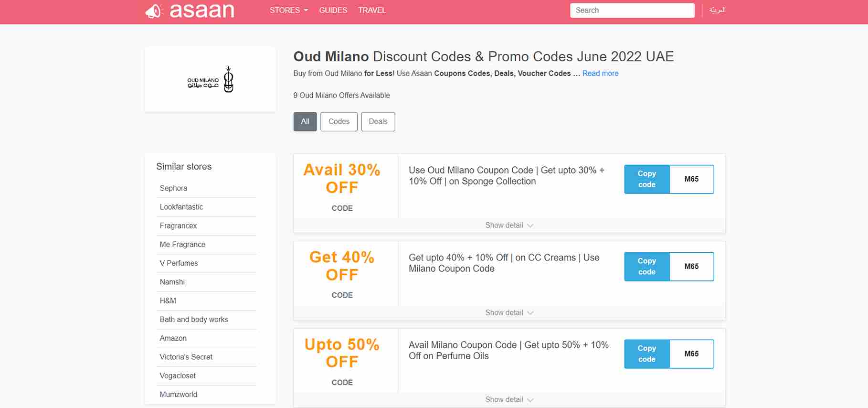Click inside the Search input field

[x=632, y=10]
